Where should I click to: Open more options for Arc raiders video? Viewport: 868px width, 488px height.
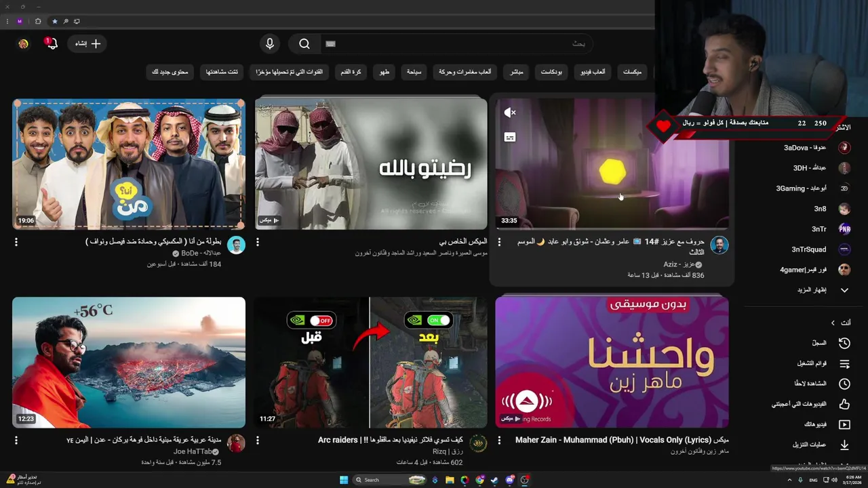click(x=258, y=441)
